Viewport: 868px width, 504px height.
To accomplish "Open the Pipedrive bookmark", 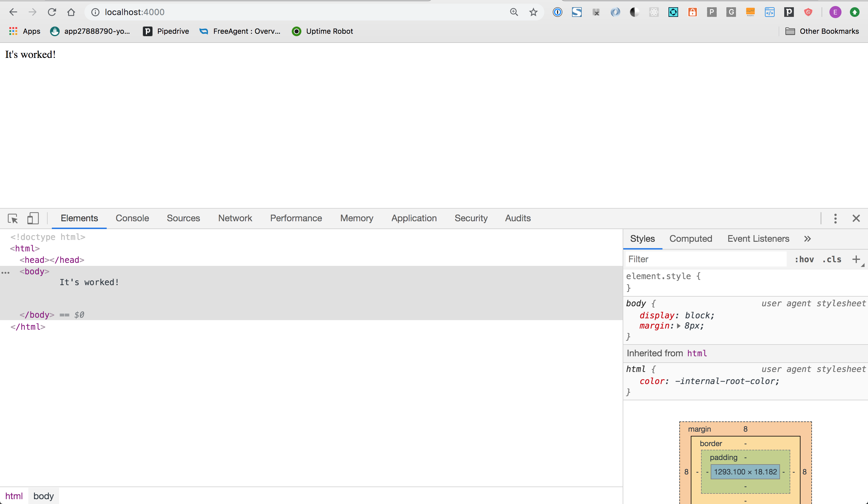I will [x=166, y=31].
